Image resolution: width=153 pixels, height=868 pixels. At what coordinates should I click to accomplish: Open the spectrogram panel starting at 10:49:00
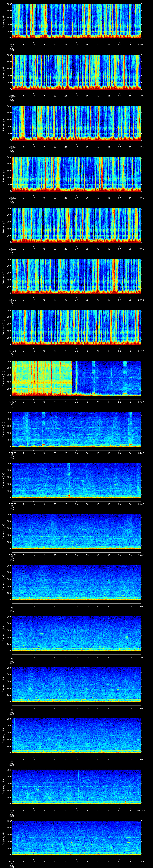click(77, 276)
